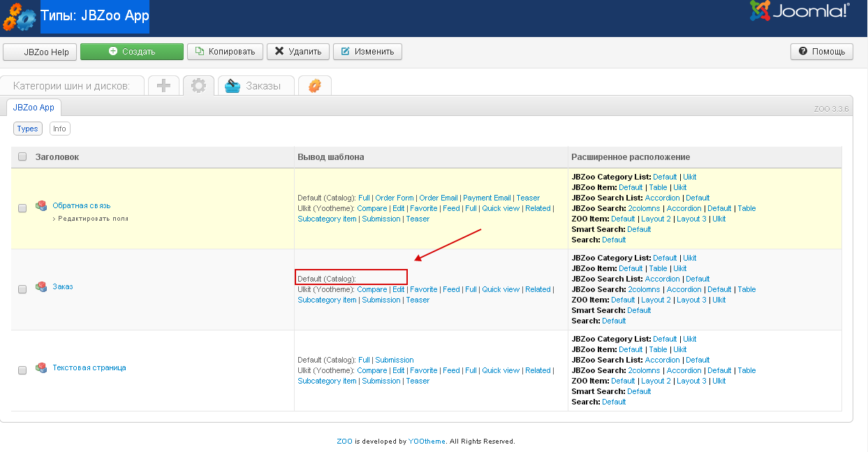Open the Обратная связь type link
This screenshot has width=868, height=452.
tap(82, 205)
